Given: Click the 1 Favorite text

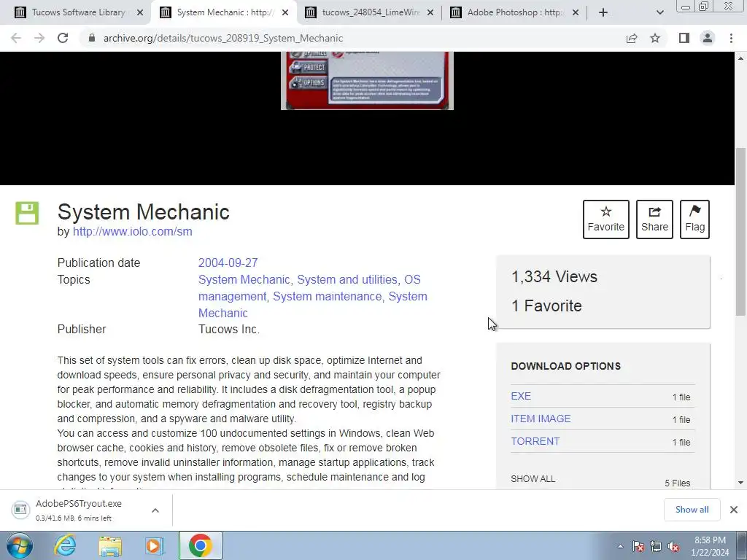Looking at the screenshot, I should 546,306.
